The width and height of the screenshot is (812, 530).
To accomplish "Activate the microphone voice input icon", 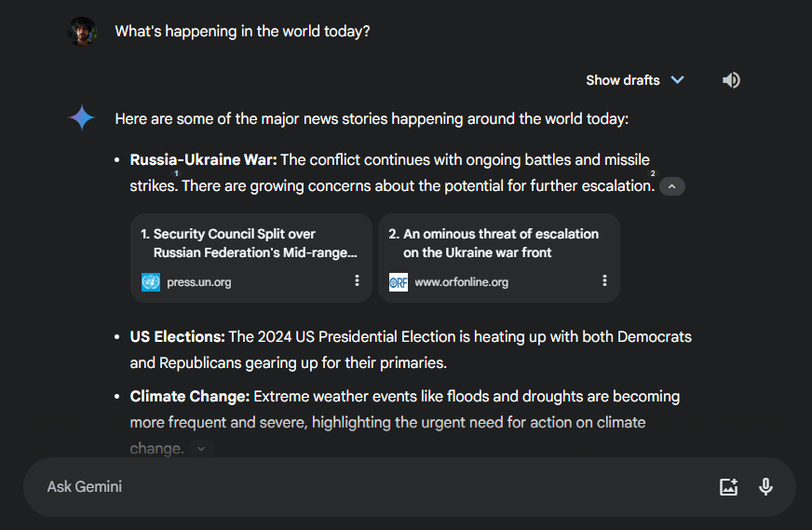I will [x=766, y=487].
